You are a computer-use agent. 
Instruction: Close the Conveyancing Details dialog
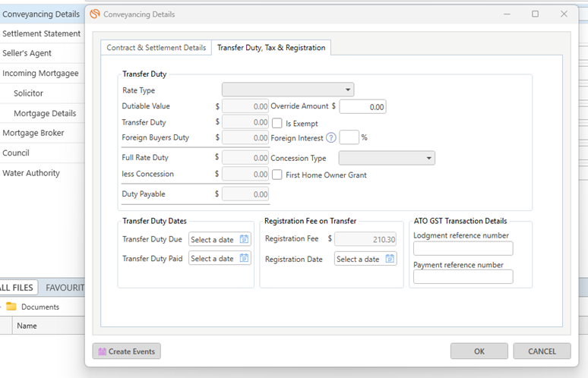coord(564,14)
